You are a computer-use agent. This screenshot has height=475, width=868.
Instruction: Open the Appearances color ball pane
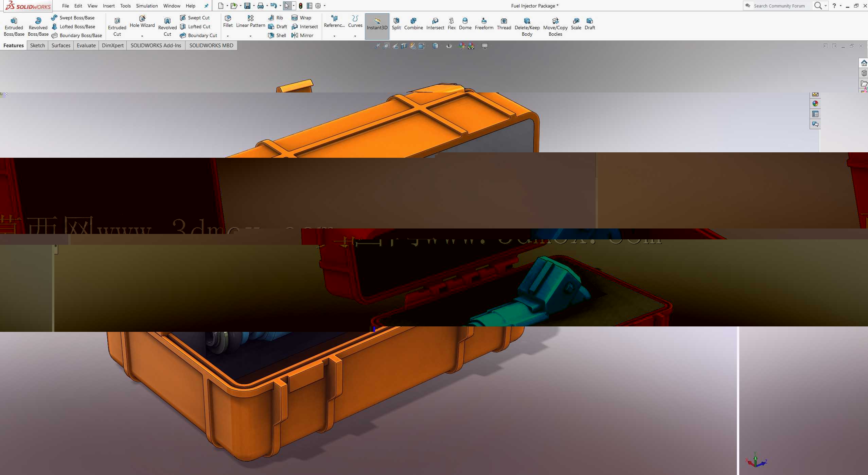(815, 104)
